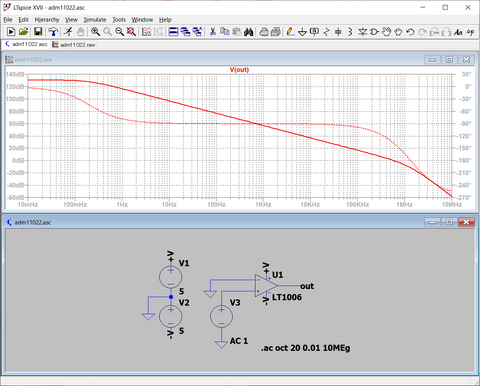Viewport: 480px width, 386px height.
Task: Open the Simulate menu
Action: coord(95,20)
